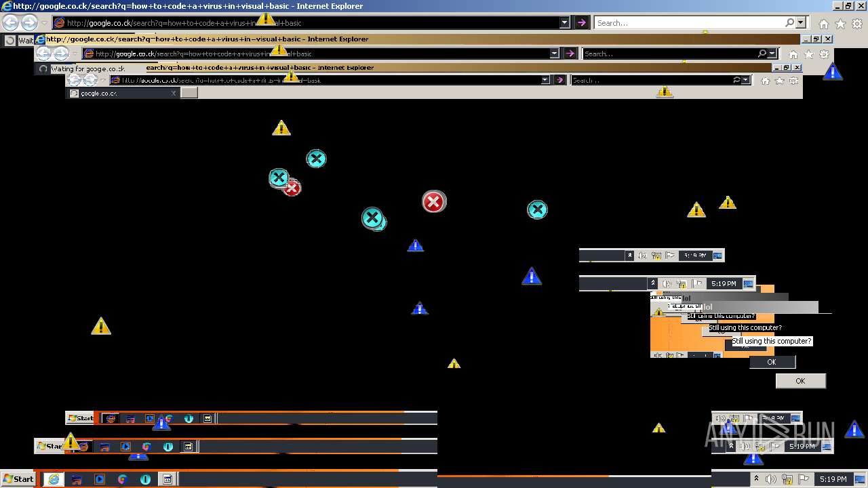Open Favorites star in the second Internet Explorer window
The image size is (868, 488).
pos(809,54)
